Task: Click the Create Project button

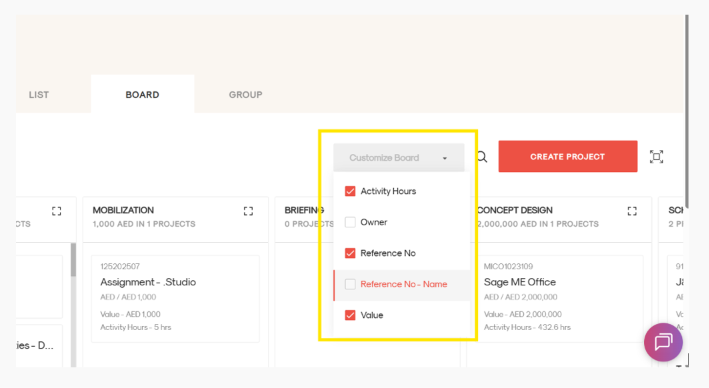Action: (x=568, y=156)
